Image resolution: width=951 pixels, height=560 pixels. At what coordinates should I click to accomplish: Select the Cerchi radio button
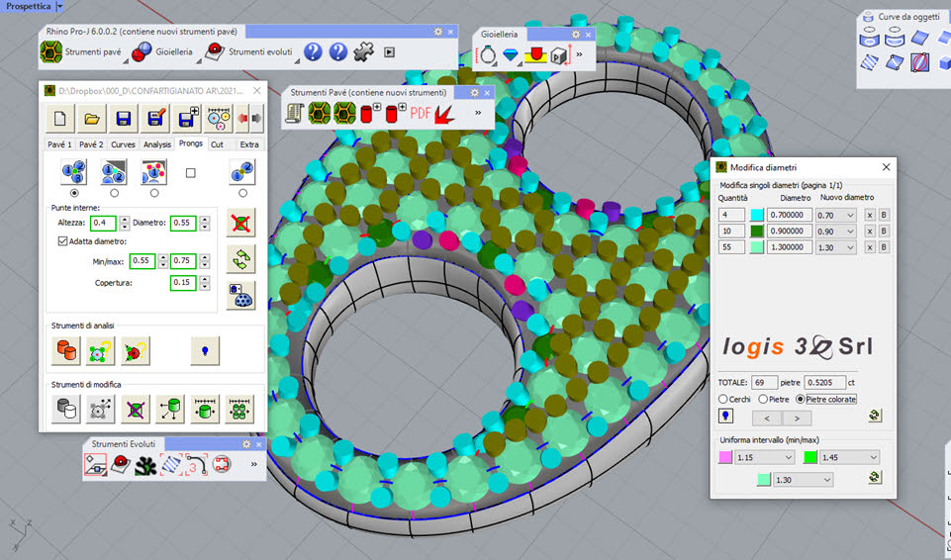(723, 400)
